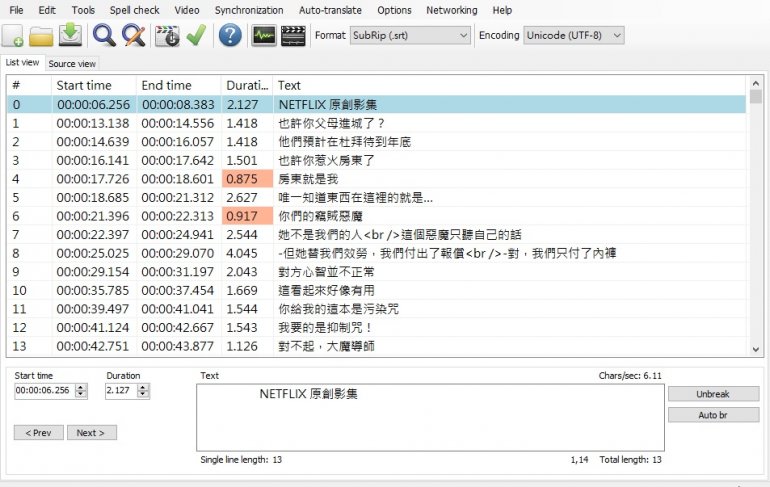Screen dimensions: 770x487
Task: Click the highlighted 0.917 duration cell
Action: [x=247, y=216]
